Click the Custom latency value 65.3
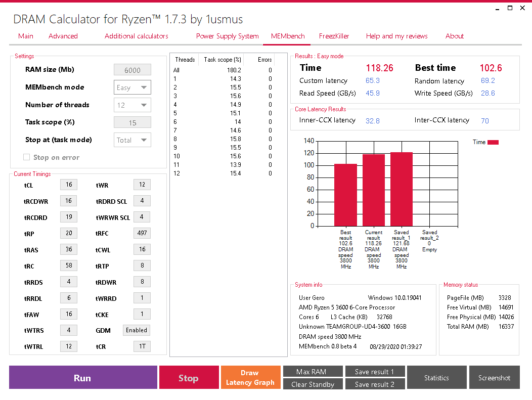The width and height of the screenshot is (532, 400). point(373,81)
